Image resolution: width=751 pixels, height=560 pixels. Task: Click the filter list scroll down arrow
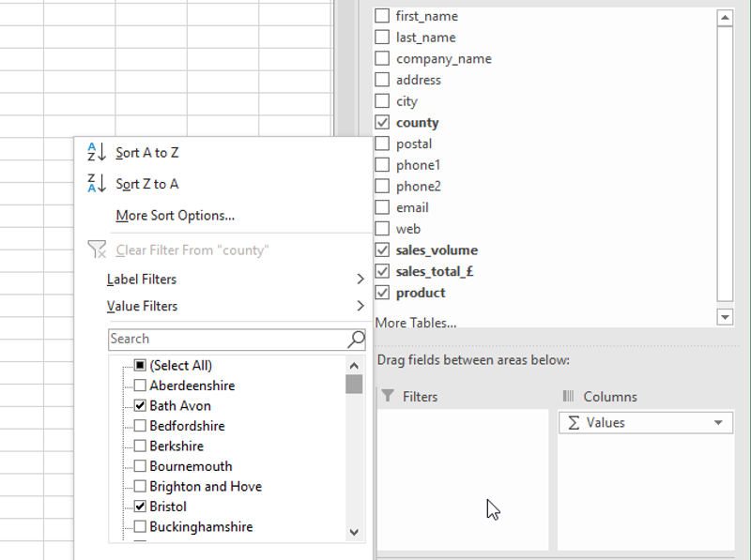354,532
